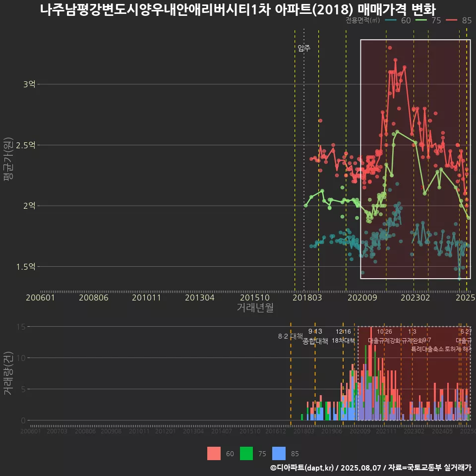Click '201201' on the volume chart axis
476x476 pixels.
coord(166,431)
